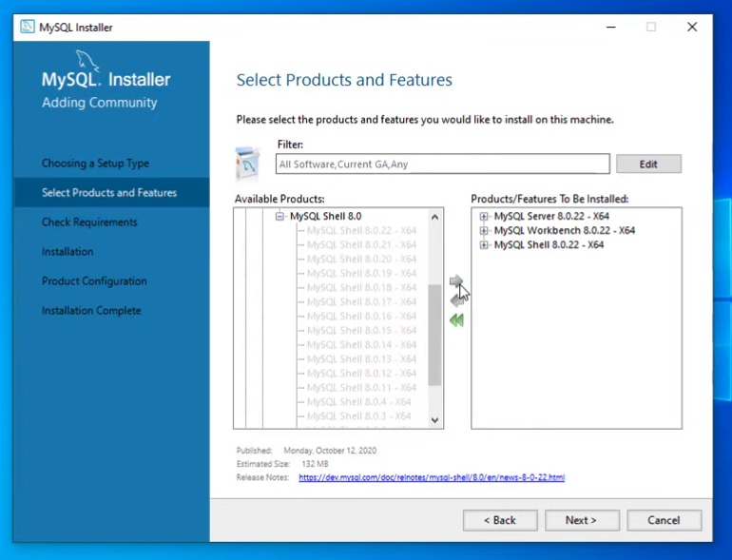Open the Product Configuration step
Image resolution: width=732 pixels, height=560 pixels.
point(94,280)
